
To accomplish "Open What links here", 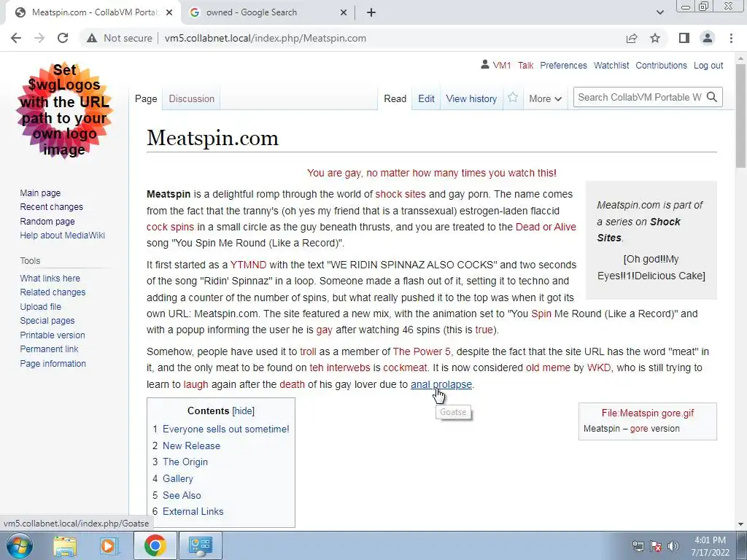I will (x=50, y=278).
